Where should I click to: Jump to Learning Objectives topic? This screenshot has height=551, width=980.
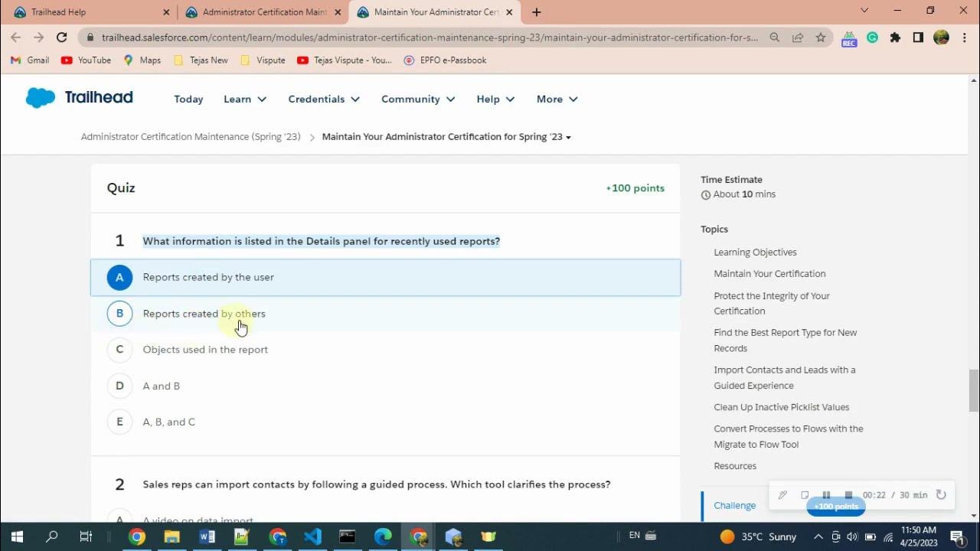pyautogui.click(x=755, y=253)
